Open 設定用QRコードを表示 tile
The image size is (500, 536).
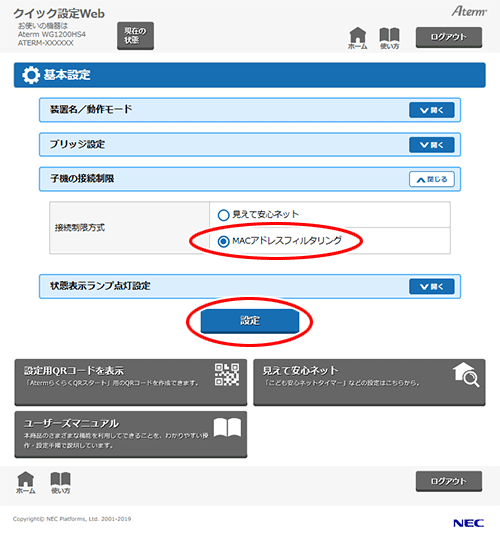131,382
